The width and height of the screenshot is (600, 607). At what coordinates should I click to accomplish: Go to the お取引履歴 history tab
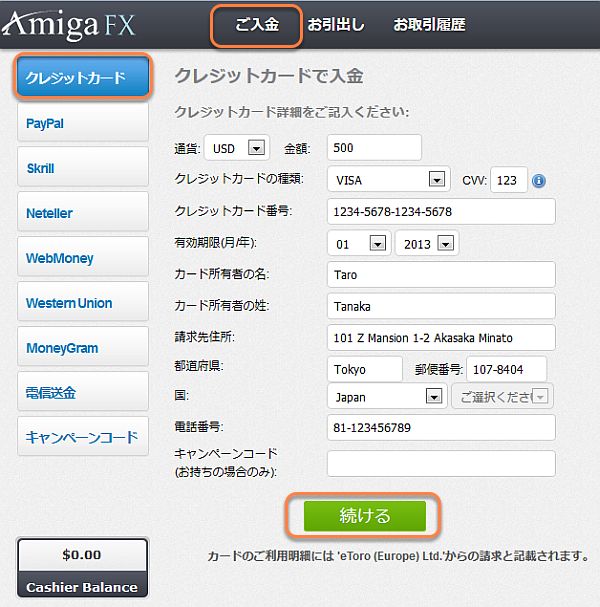429,24
